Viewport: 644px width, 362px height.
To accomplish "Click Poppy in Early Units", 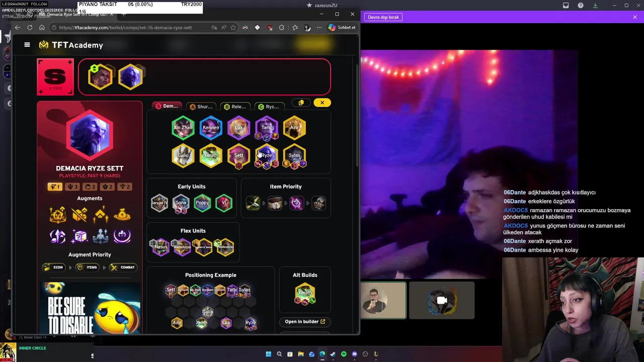I will pyautogui.click(x=202, y=203).
